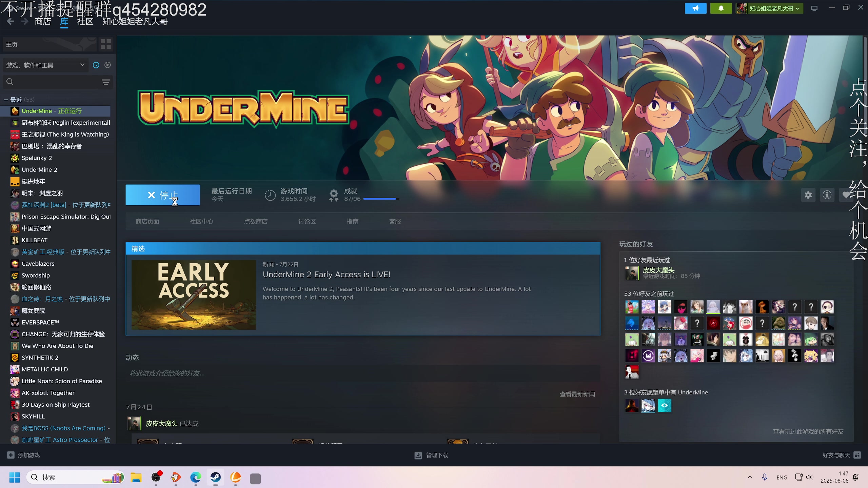Open Microsoft Edge from the taskbar
This screenshot has width=868, height=488.
pyautogui.click(x=196, y=477)
